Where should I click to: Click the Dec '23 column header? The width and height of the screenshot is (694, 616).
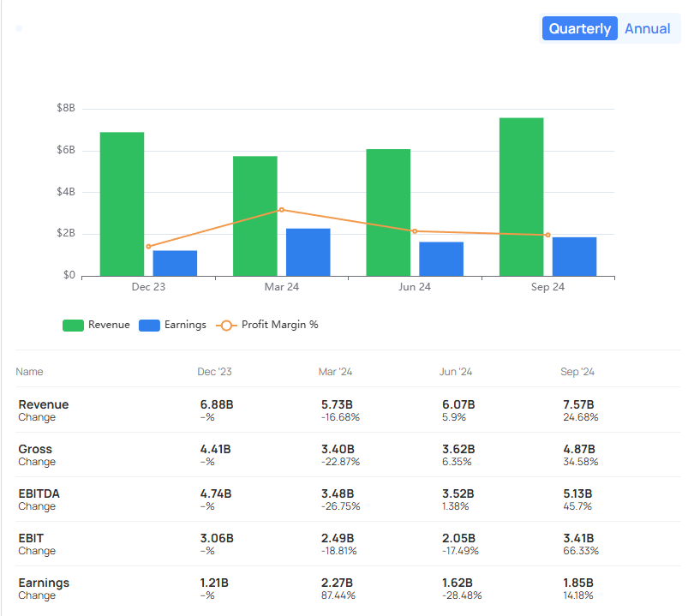(x=214, y=372)
